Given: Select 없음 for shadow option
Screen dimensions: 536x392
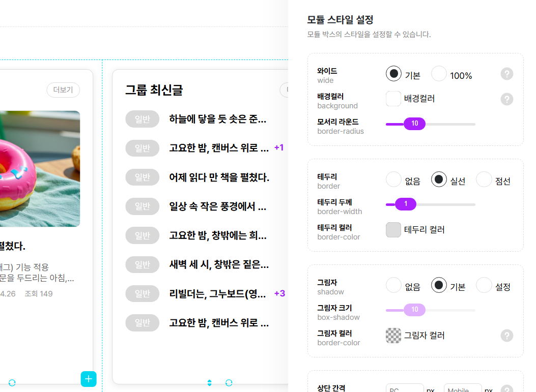Looking at the screenshot, I should (x=393, y=285).
